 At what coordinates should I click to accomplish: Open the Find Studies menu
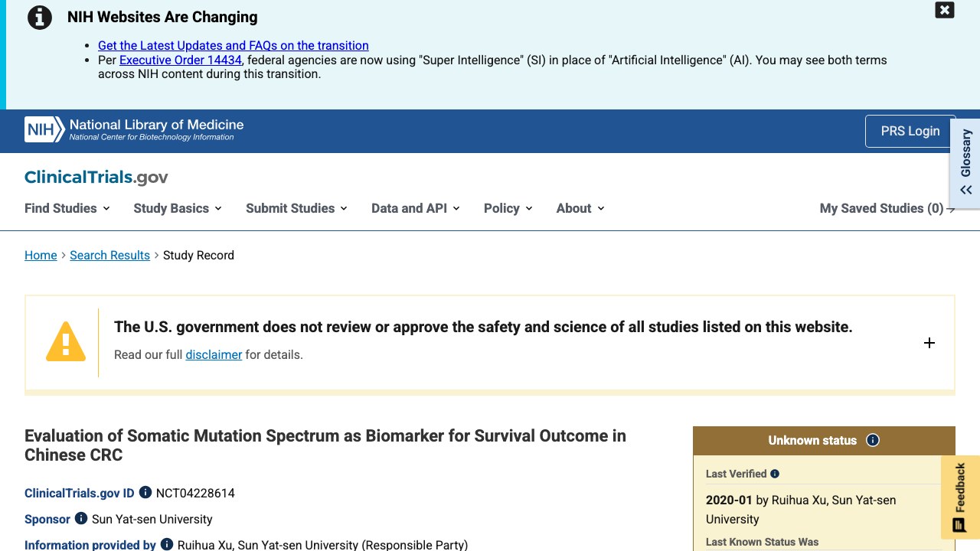tap(67, 208)
